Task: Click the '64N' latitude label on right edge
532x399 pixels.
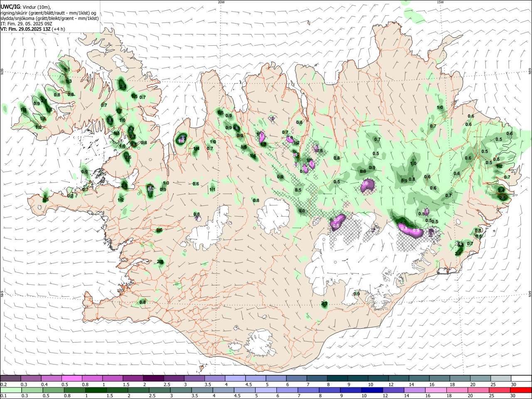Action: (530, 294)
